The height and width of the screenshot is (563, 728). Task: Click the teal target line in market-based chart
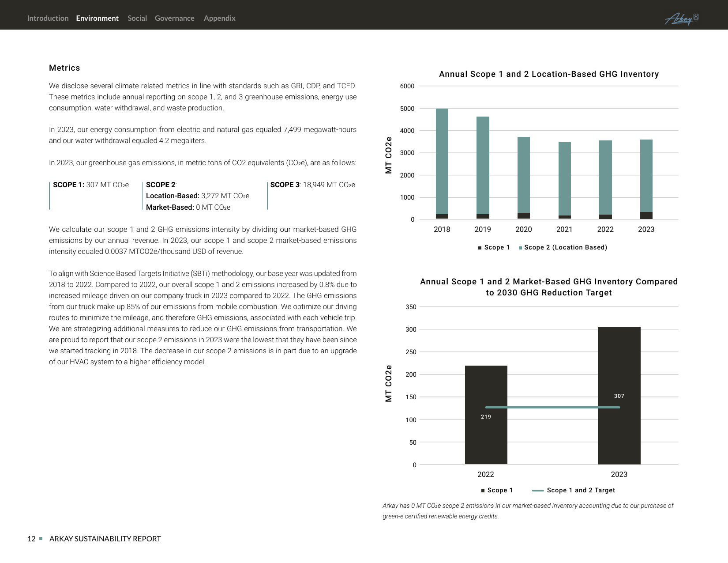(x=552, y=407)
